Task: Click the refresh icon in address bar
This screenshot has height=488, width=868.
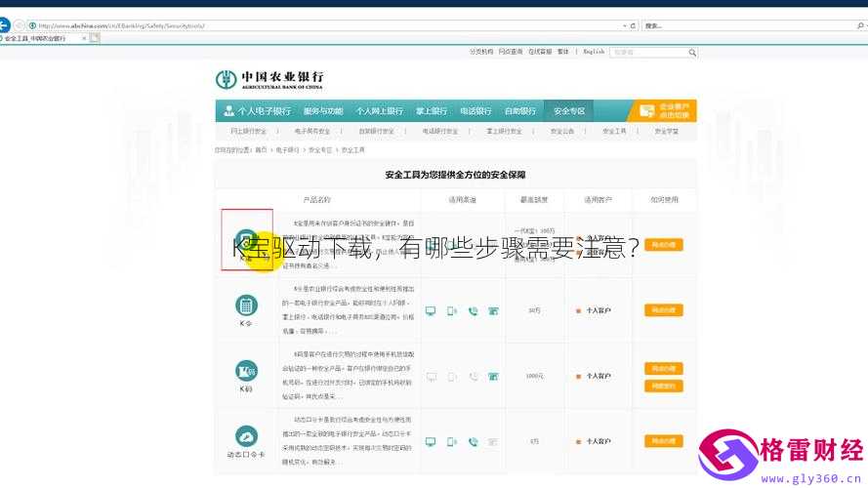Action: tap(633, 26)
